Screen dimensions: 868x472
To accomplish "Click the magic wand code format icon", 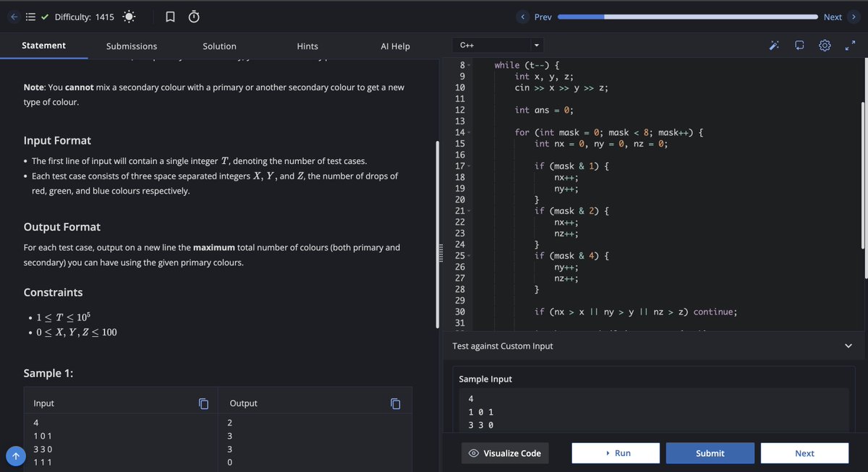I will click(774, 45).
